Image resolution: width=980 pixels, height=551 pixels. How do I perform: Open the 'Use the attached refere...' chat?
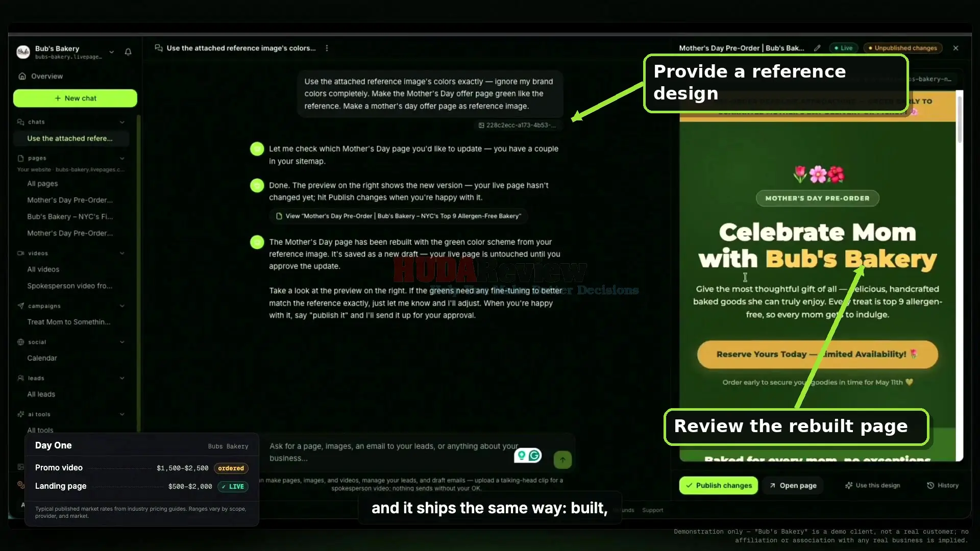pyautogui.click(x=70, y=138)
